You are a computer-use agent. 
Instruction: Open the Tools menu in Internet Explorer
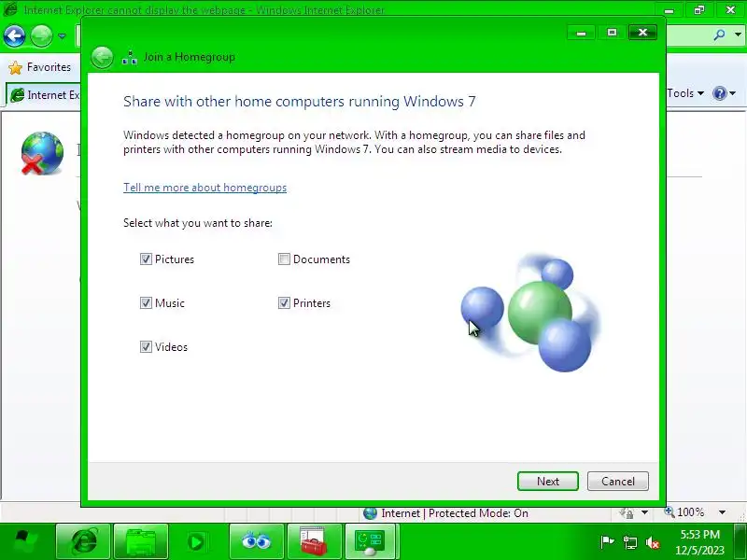click(x=685, y=93)
